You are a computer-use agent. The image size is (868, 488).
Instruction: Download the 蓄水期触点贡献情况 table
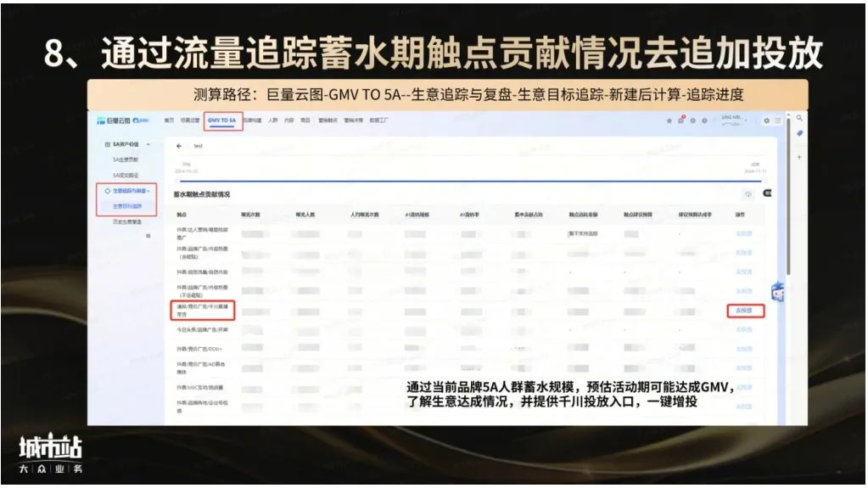[x=748, y=194]
